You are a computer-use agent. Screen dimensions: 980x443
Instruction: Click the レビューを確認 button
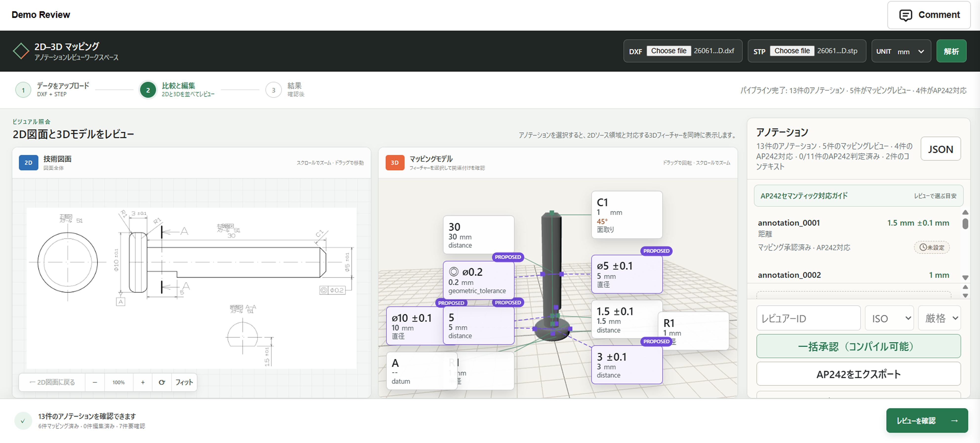[927, 421]
